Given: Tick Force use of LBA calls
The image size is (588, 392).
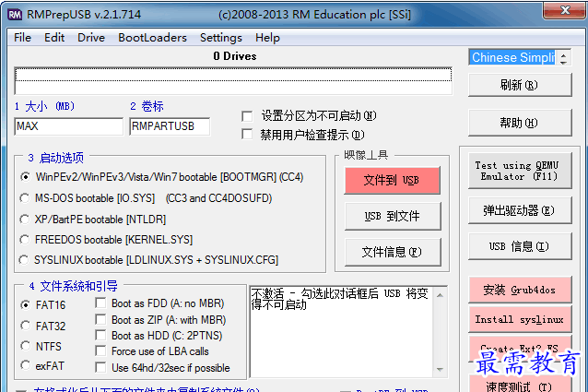Looking at the screenshot, I should point(100,351).
